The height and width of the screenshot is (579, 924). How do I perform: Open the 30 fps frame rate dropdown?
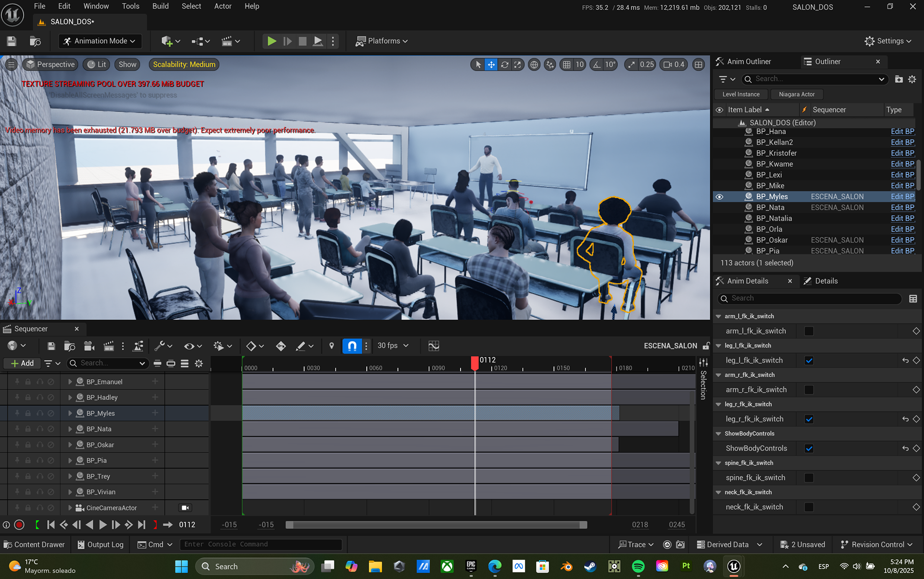393,346
